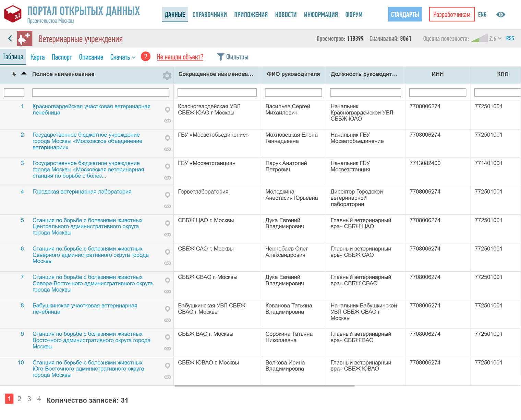Click map pin for row 2 Мосветобъединение
This screenshot has height=420, width=521.
tap(168, 138)
